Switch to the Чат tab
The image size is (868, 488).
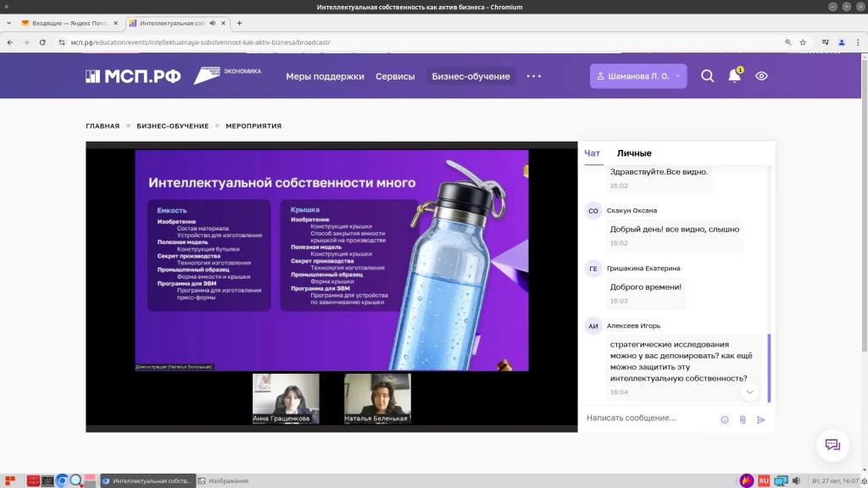click(x=593, y=153)
